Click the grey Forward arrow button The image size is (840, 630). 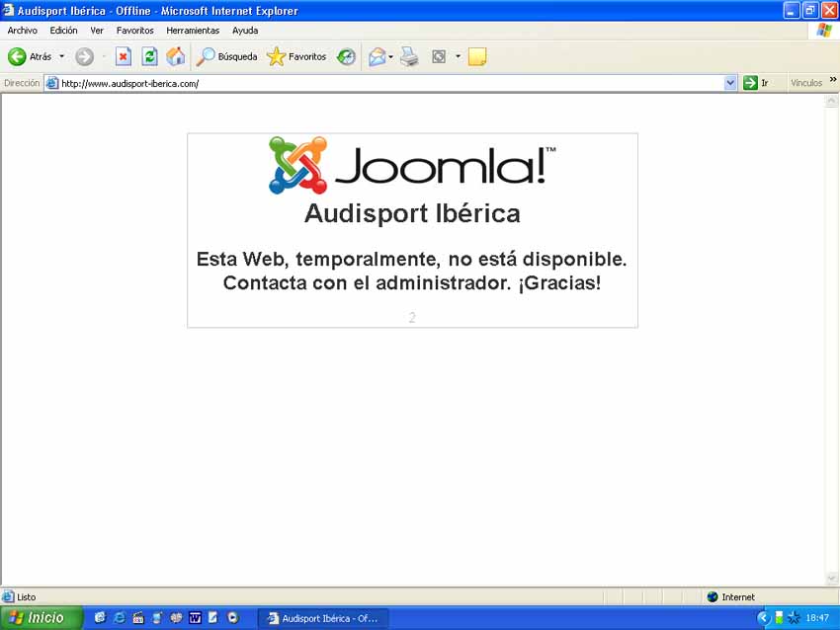84,56
